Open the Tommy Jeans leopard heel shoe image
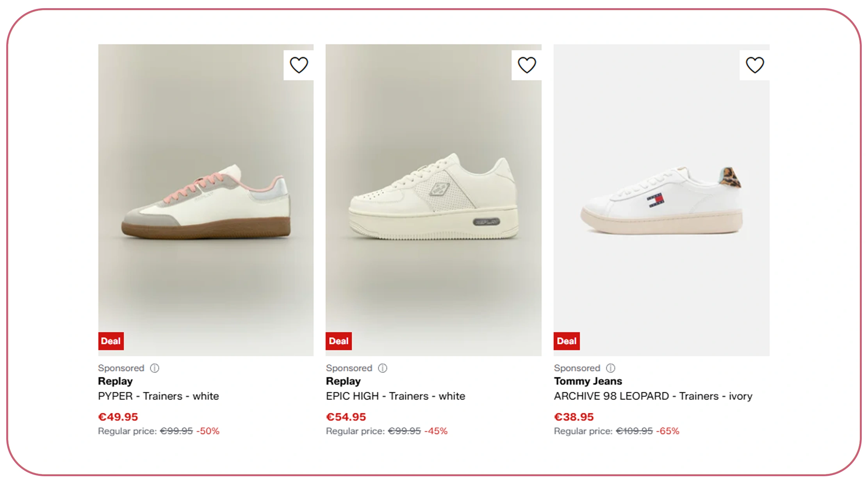The image size is (868, 484). coord(661,200)
